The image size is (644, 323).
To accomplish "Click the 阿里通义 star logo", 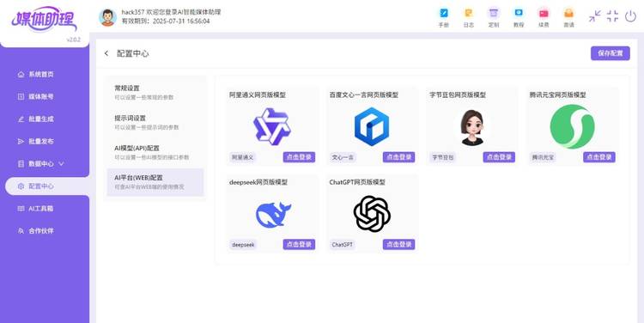I will pyautogui.click(x=272, y=126).
